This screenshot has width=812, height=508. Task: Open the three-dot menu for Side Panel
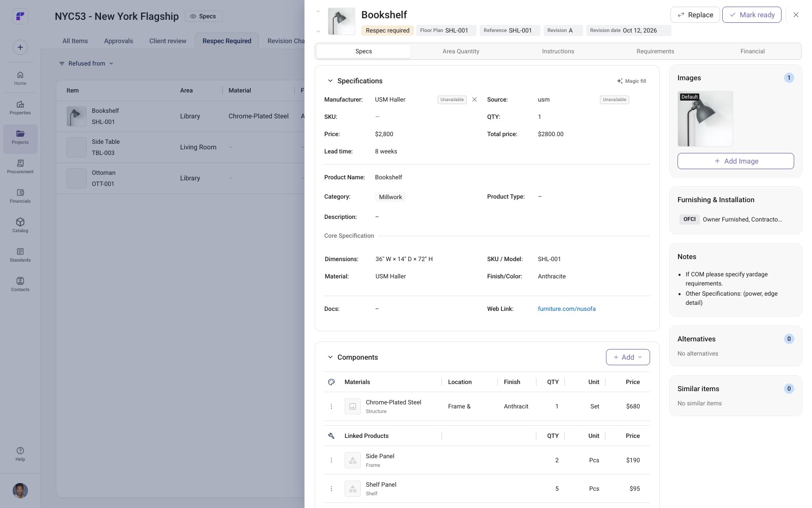click(x=331, y=460)
